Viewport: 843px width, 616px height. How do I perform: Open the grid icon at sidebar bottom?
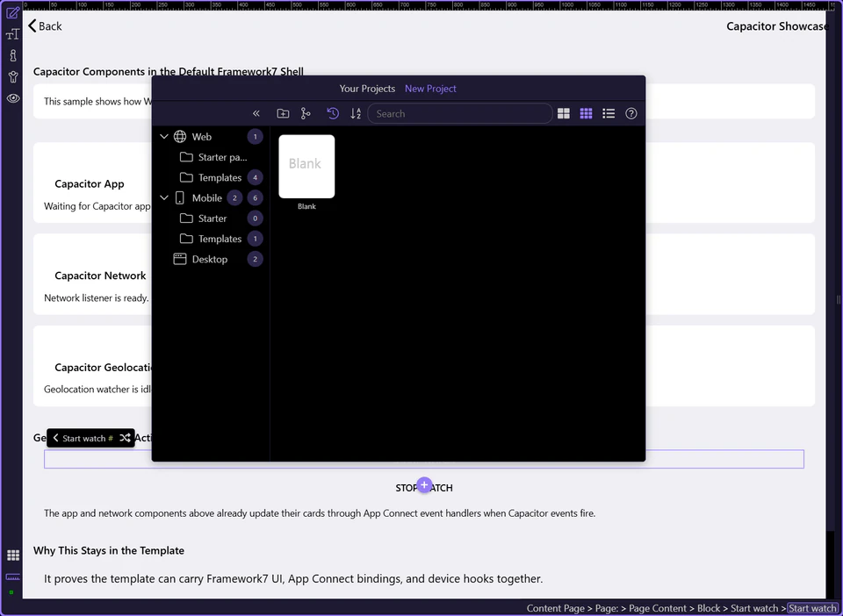click(x=13, y=555)
